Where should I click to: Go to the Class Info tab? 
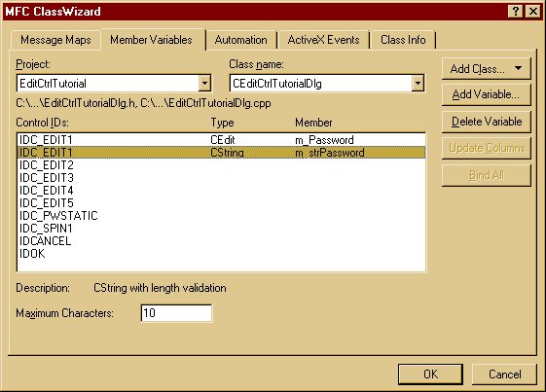(x=403, y=40)
